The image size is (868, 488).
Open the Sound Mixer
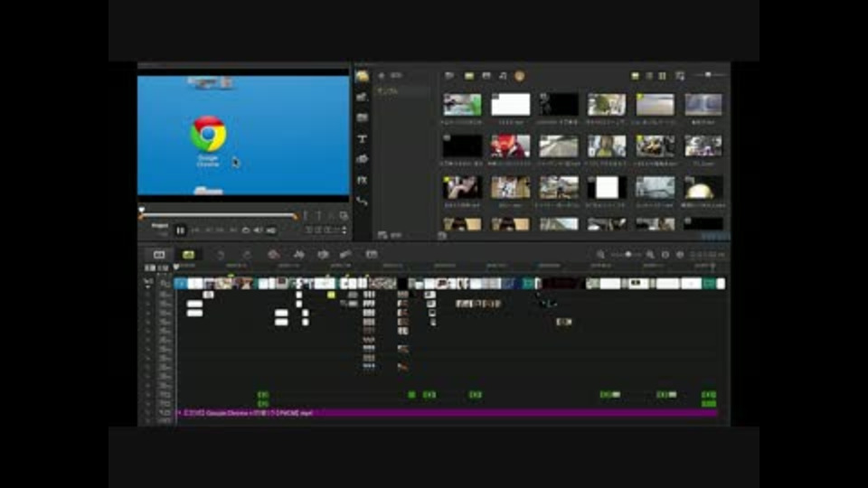click(x=299, y=255)
